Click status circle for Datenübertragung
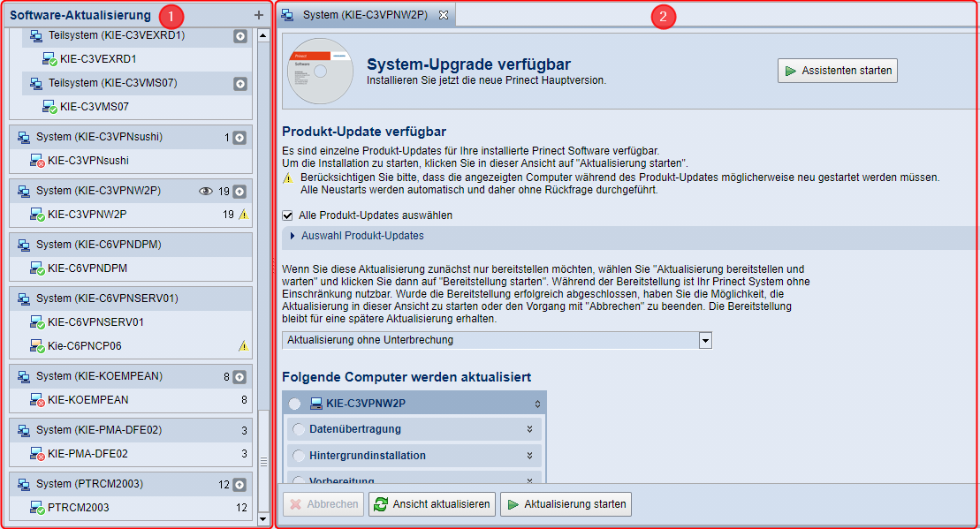Image resolution: width=980 pixels, height=529 pixels. [x=299, y=429]
